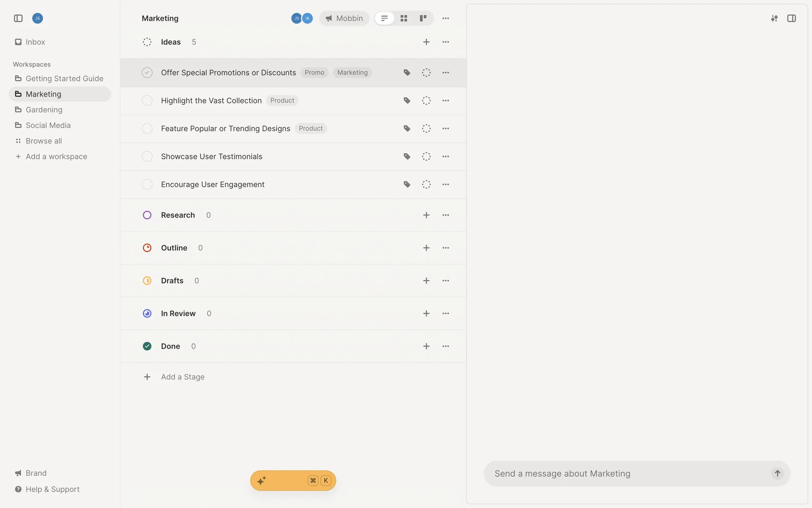The image size is (812, 508).
Task: Add a new item to Research stage
Action: coord(426,215)
